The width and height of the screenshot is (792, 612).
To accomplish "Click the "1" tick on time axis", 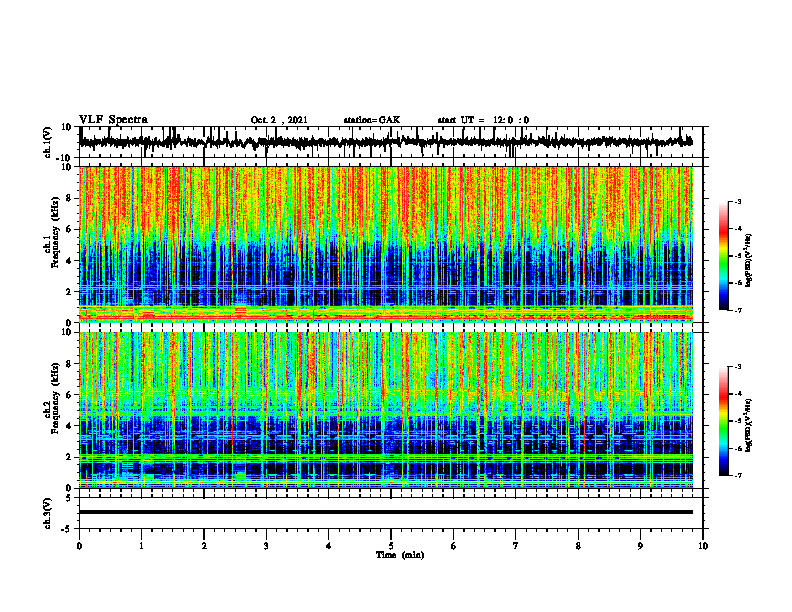I will pyautogui.click(x=141, y=546).
